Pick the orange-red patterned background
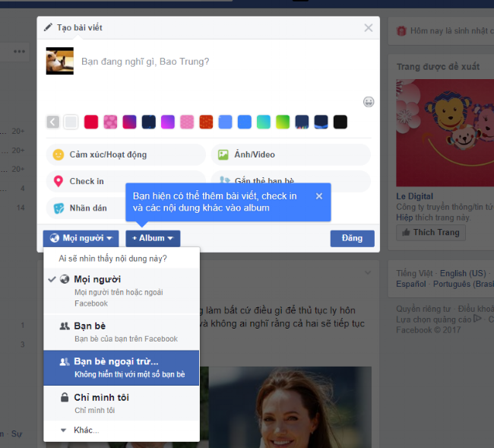This screenshot has width=494, height=448. pyautogui.click(x=206, y=122)
